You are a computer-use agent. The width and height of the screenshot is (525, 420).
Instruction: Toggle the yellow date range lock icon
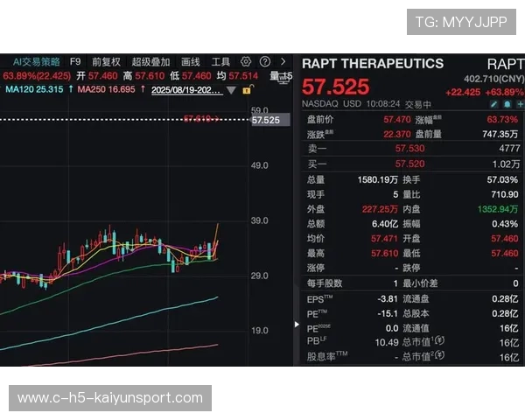point(248,89)
